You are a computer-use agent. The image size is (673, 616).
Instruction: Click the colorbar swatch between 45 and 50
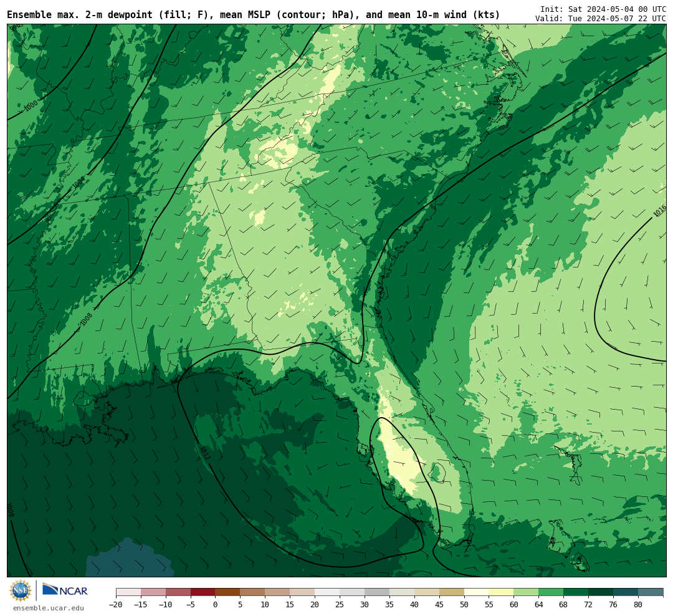pyautogui.click(x=452, y=592)
